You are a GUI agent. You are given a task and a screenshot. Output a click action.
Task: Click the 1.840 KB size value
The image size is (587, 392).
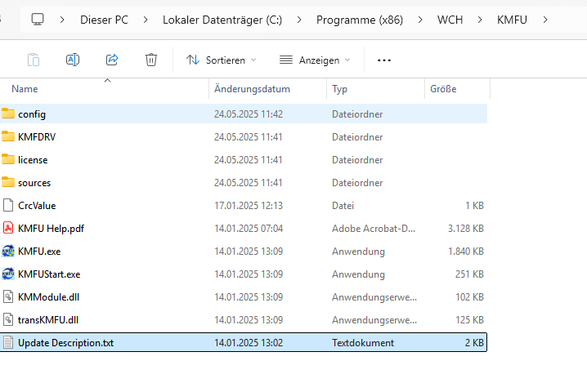coord(466,251)
